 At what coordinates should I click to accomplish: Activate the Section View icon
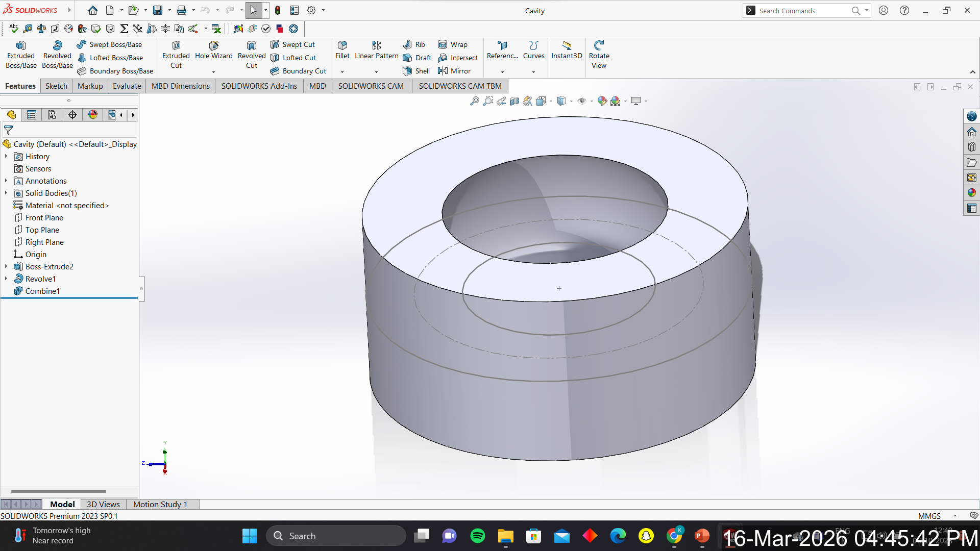click(x=514, y=101)
